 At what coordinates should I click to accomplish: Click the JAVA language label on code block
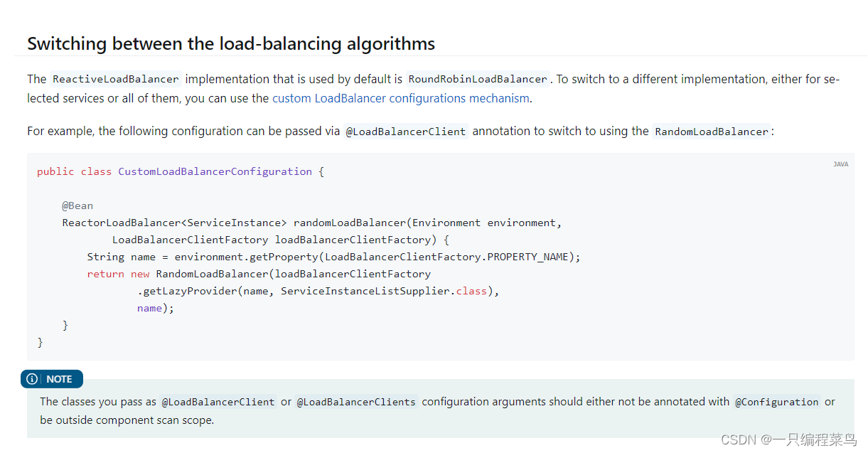(840, 164)
